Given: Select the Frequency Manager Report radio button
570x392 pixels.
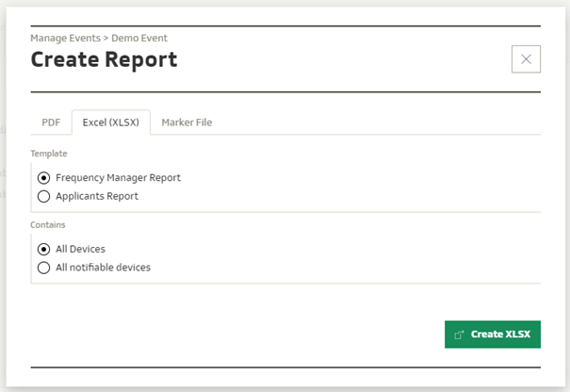Looking at the screenshot, I should (x=43, y=177).
